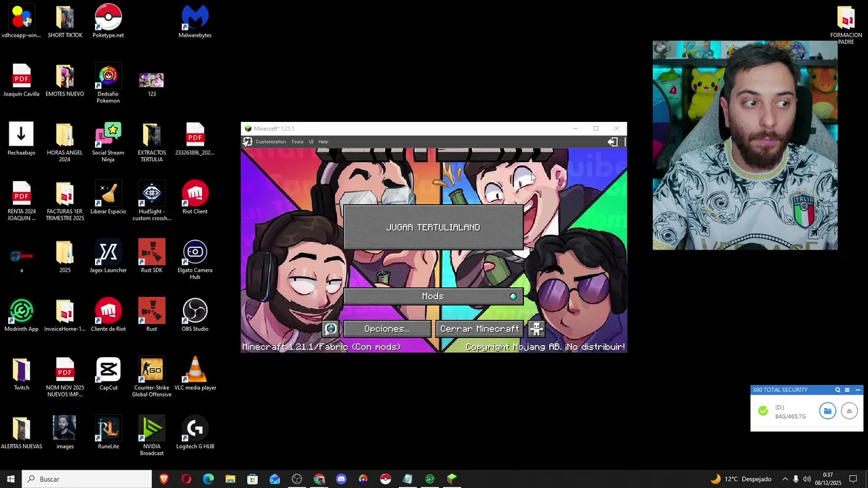Select the flechaabajo image file on desktop
The height and width of the screenshot is (488, 868).
[x=21, y=140]
